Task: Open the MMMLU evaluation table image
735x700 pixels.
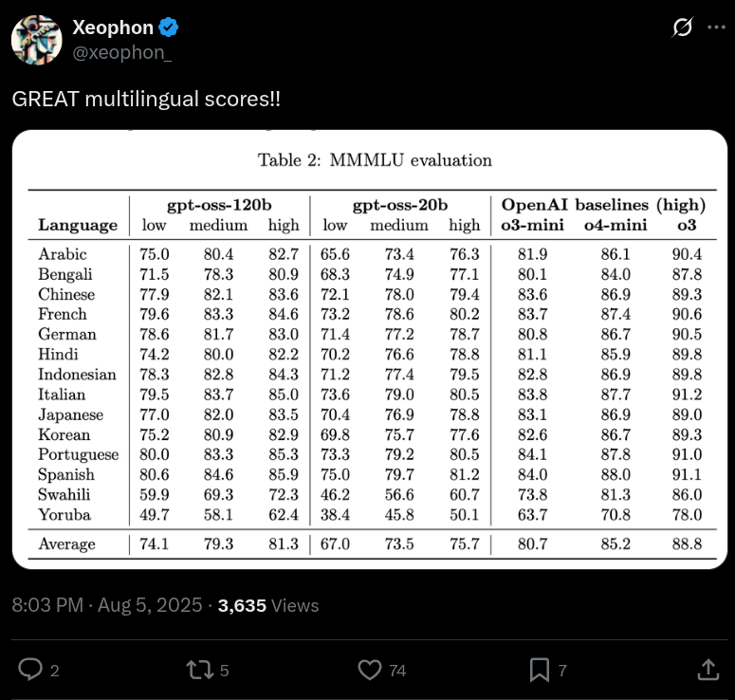Action: 370,379
